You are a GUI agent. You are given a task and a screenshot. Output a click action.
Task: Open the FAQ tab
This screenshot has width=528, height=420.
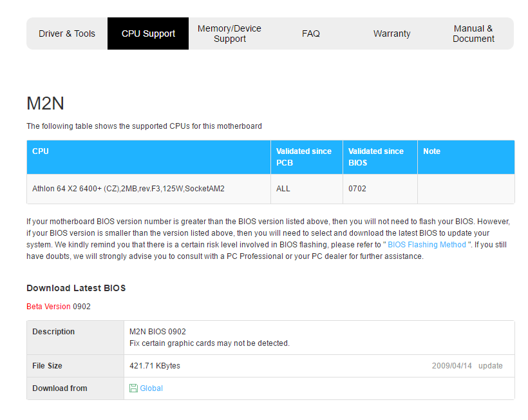pyautogui.click(x=310, y=33)
